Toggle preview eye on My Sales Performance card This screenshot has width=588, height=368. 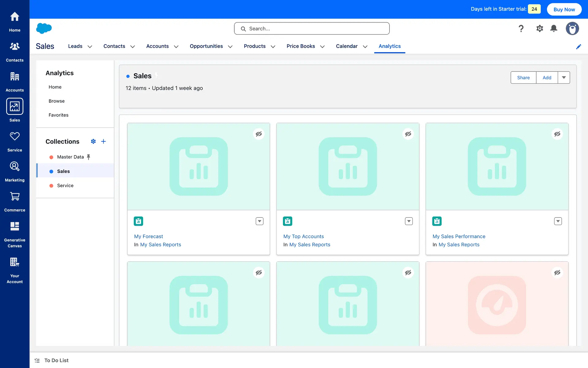557,134
